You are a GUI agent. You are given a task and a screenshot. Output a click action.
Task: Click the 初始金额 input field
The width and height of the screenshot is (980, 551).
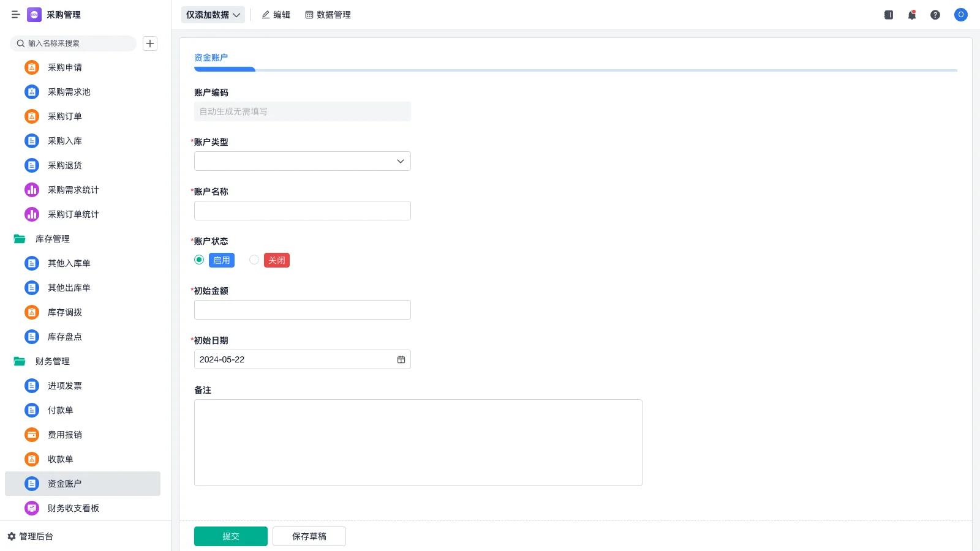303,310
